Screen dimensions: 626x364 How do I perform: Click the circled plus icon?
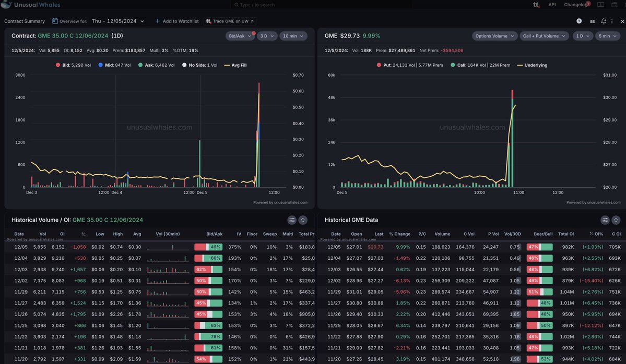pos(579,21)
